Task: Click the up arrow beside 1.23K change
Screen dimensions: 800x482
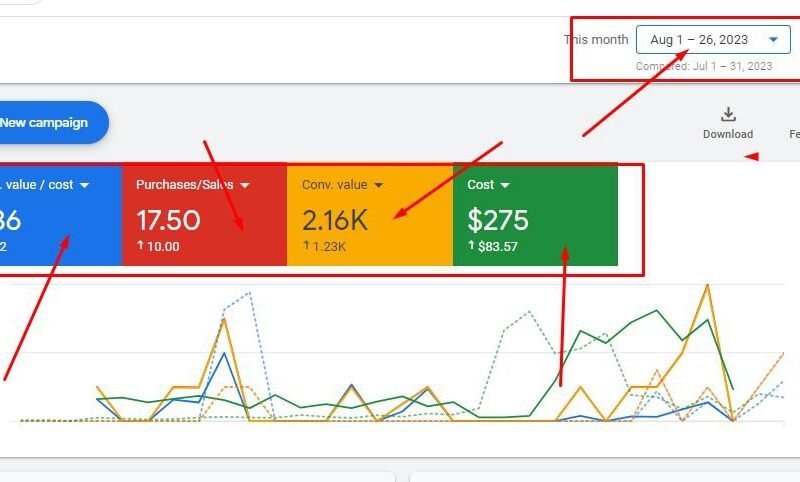Action: 306,246
